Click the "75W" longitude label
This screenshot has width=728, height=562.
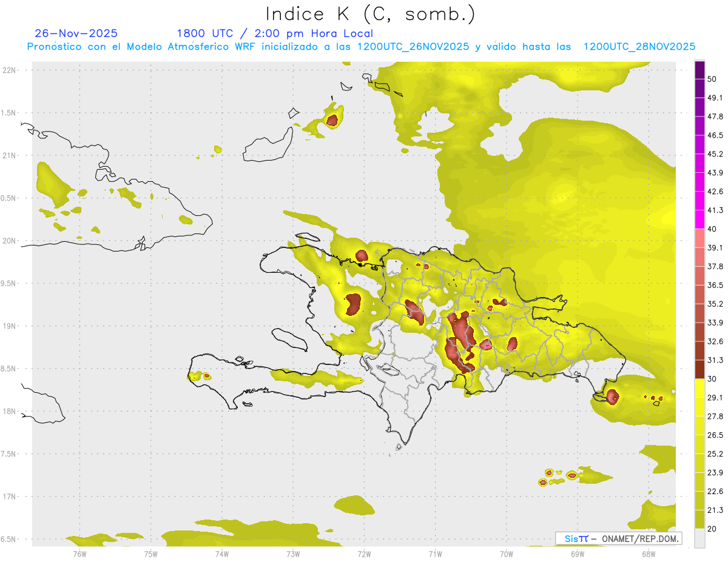point(151,554)
